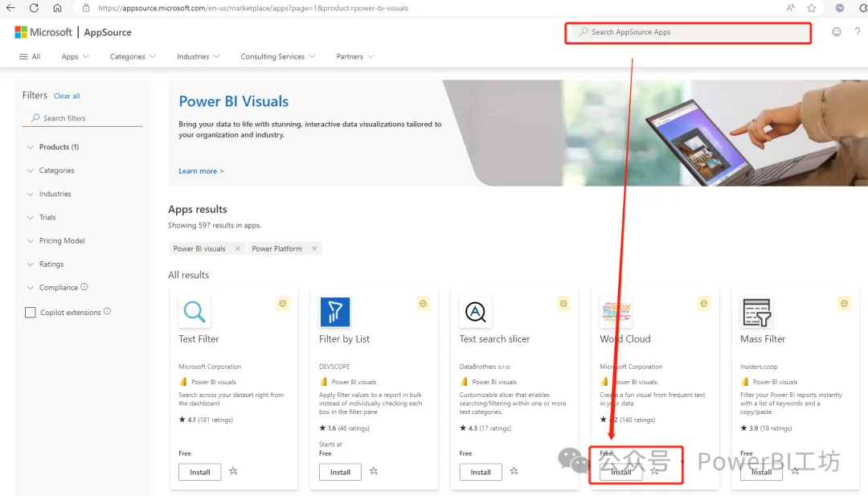Open the Partners dropdown menu
The width and height of the screenshot is (868, 496).
coord(355,56)
